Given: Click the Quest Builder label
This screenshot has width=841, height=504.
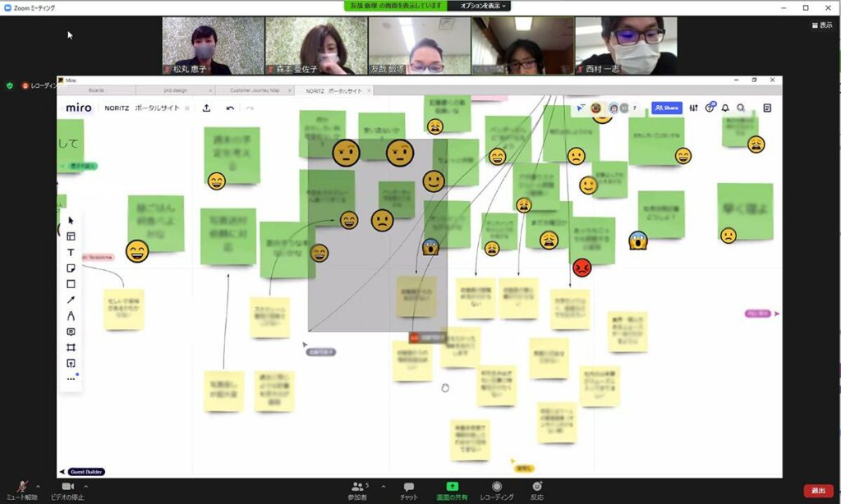Looking at the screenshot, I should coord(86,472).
